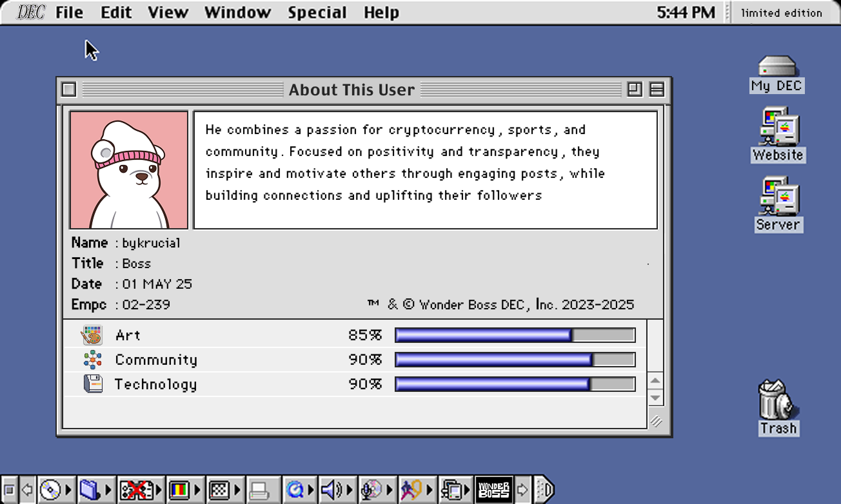The width and height of the screenshot is (841, 504).
Task: Click the Art 85% progress bar
Action: 515,335
